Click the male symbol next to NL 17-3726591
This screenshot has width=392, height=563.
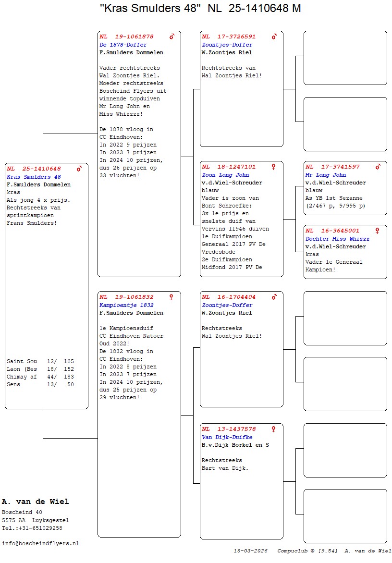coord(274,37)
